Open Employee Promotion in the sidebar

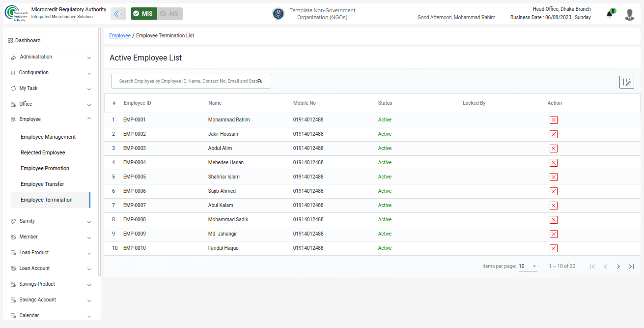(45, 169)
